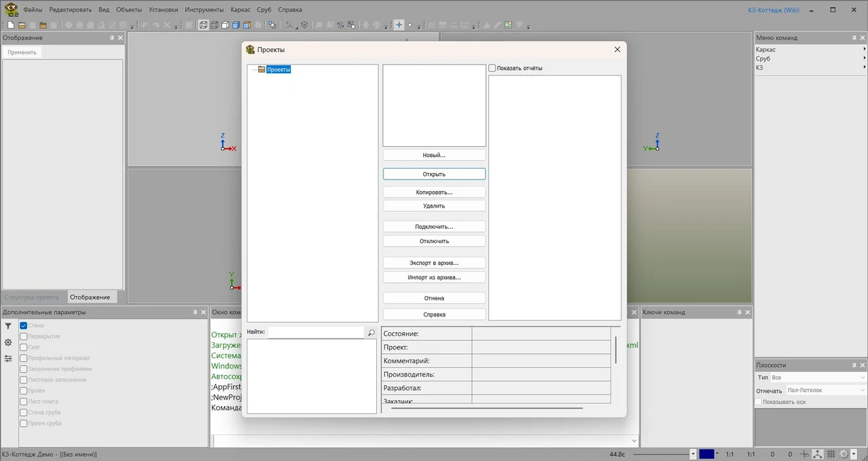Toggle the Показывать оси checkbox

click(x=759, y=402)
